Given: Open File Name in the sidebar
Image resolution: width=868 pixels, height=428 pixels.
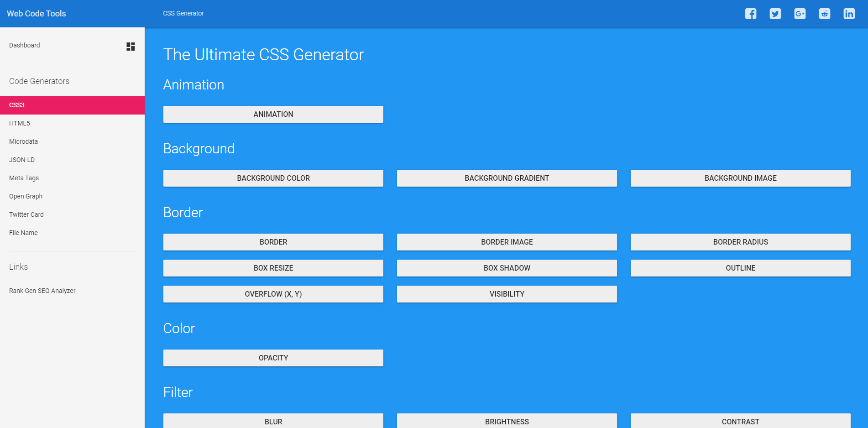Looking at the screenshot, I should (72, 233).
